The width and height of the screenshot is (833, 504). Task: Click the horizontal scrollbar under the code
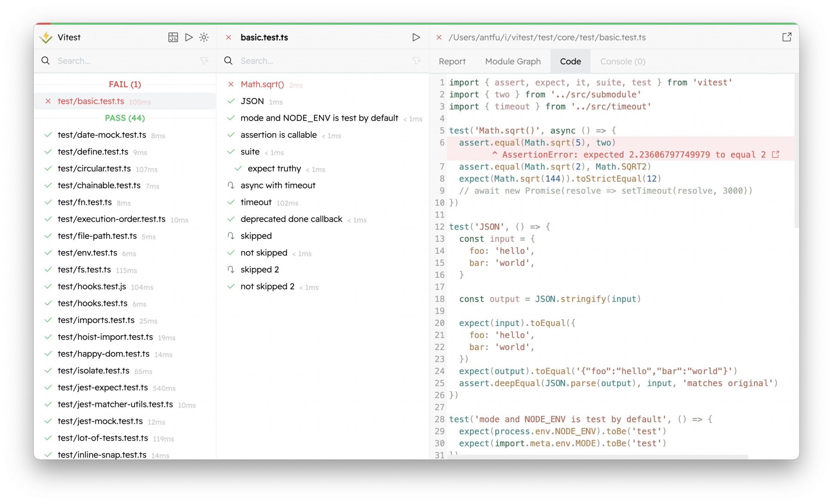(x=597, y=457)
